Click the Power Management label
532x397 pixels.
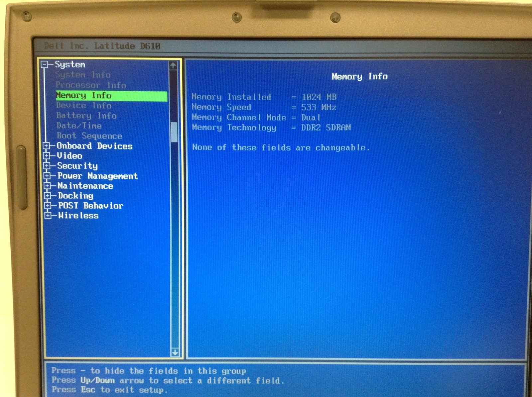97,176
